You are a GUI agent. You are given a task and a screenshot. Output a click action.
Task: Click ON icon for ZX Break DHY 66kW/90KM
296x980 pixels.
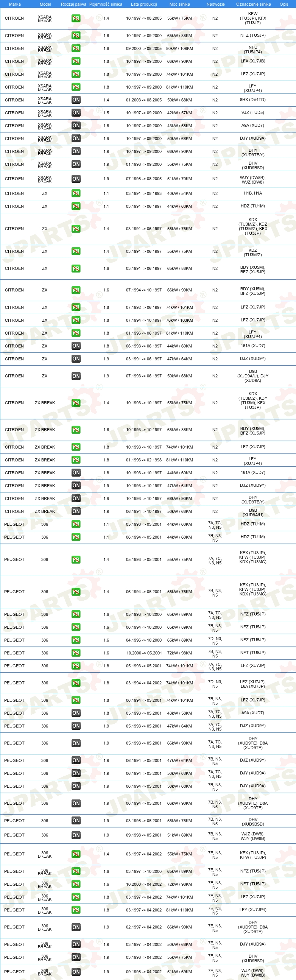76,499
